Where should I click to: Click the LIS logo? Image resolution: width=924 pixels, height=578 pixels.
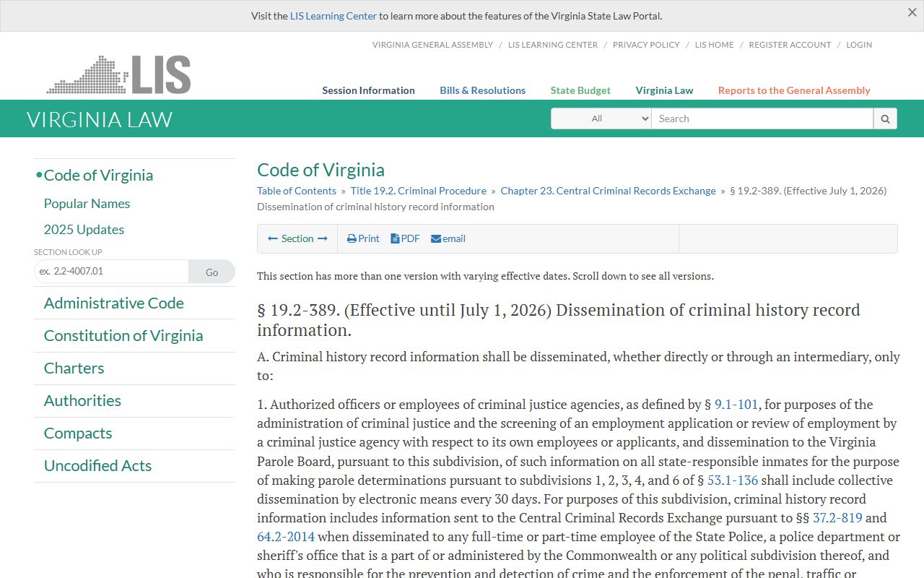pos(119,74)
